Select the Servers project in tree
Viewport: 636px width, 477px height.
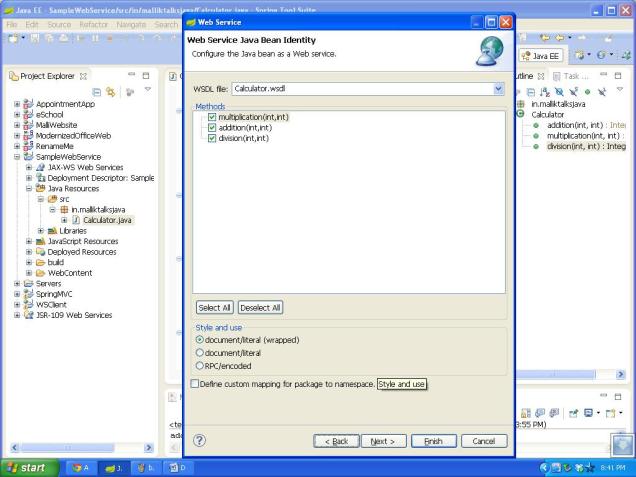48,283
